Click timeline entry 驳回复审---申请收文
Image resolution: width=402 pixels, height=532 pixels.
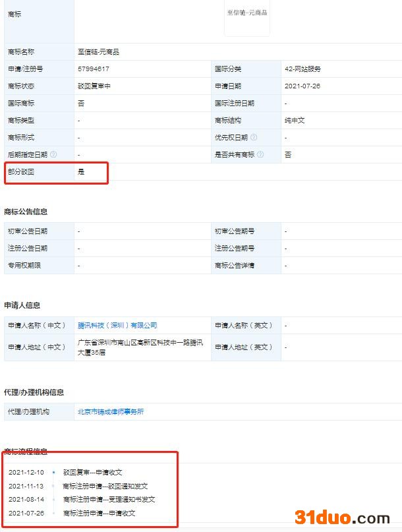coord(93,472)
